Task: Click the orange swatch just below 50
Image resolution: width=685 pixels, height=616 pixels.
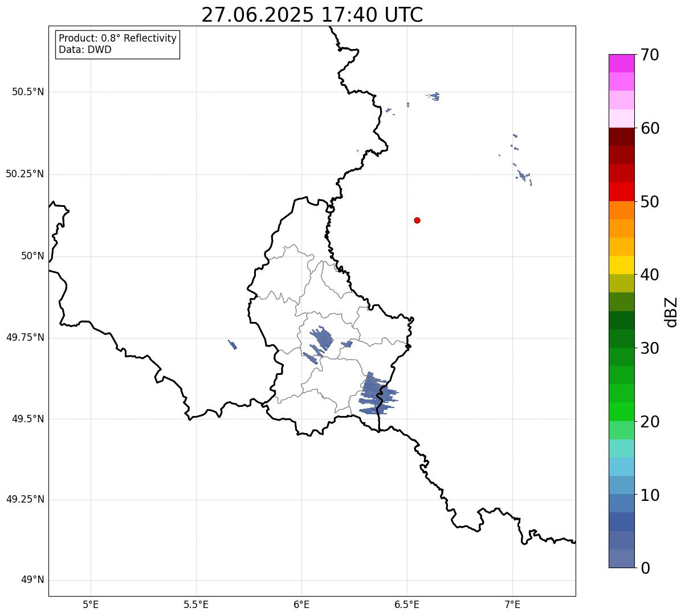Action: [x=621, y=210]
